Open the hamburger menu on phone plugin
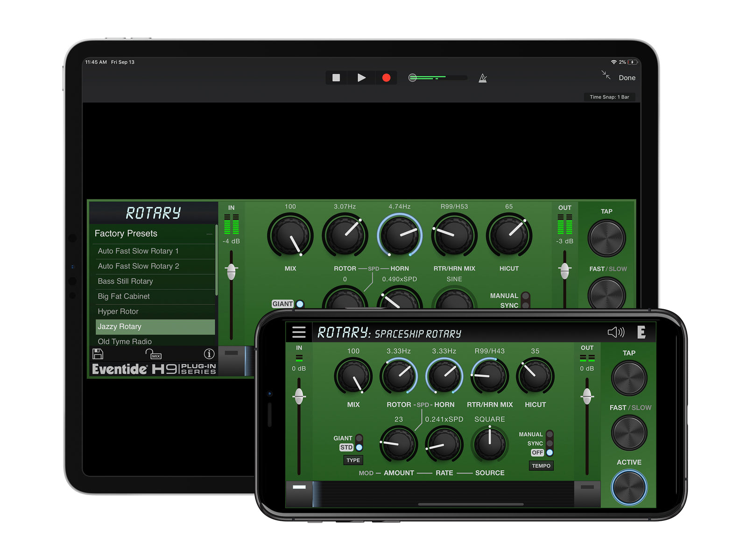Screen dimensions: 747x560 [299, 332]
